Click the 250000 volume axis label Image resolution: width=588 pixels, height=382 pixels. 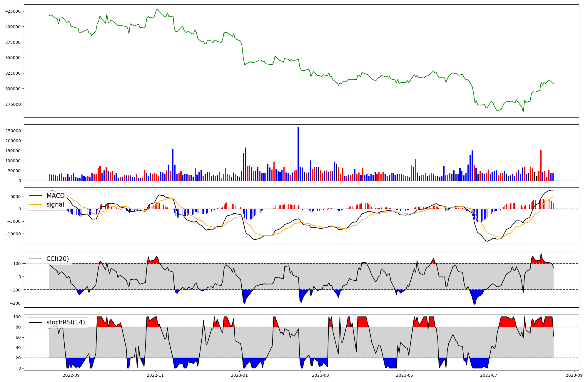13,131
